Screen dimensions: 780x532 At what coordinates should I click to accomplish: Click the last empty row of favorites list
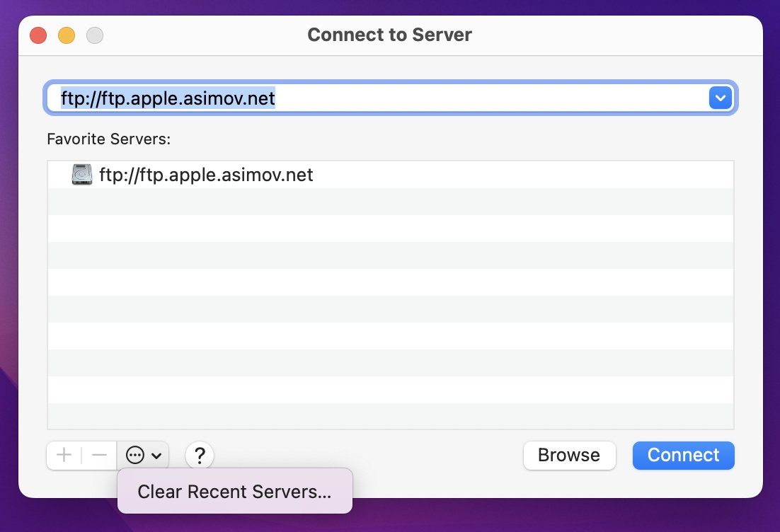coord(390,416)
